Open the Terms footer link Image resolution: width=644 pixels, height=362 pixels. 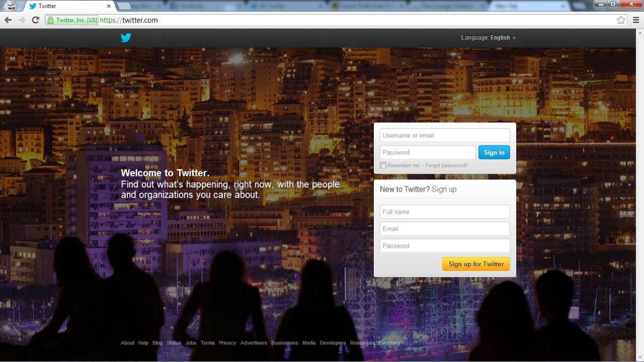click(208, 343)
